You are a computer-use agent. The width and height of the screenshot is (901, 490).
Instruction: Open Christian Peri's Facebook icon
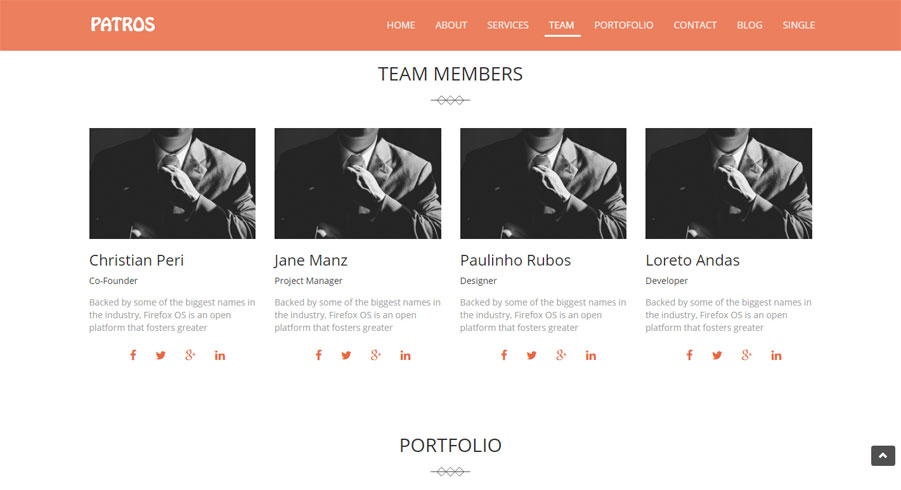click(x=133, y=355)
